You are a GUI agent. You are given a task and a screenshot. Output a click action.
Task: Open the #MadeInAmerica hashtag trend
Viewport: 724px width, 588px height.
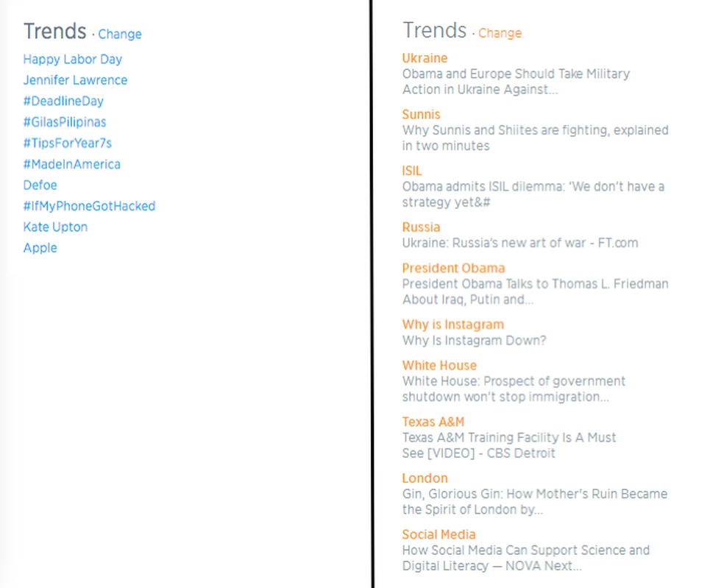pyautogui.click(x=71, y=164)
